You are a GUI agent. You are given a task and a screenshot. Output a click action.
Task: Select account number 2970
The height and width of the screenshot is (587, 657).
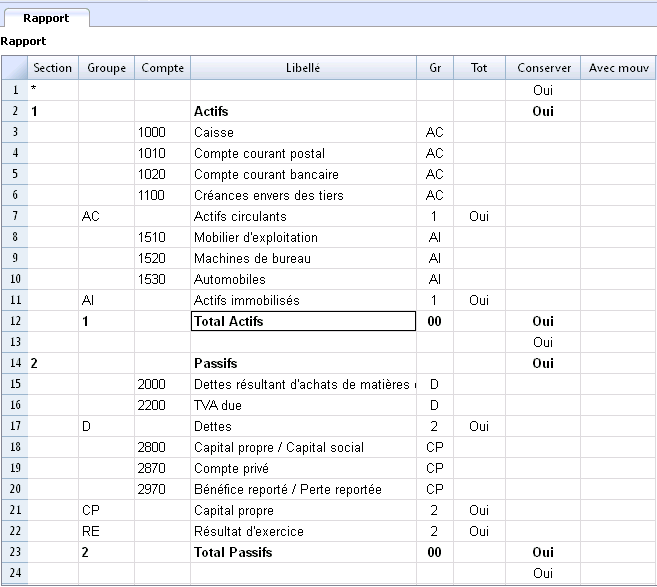pyautogui.click(x=163, y=489)
